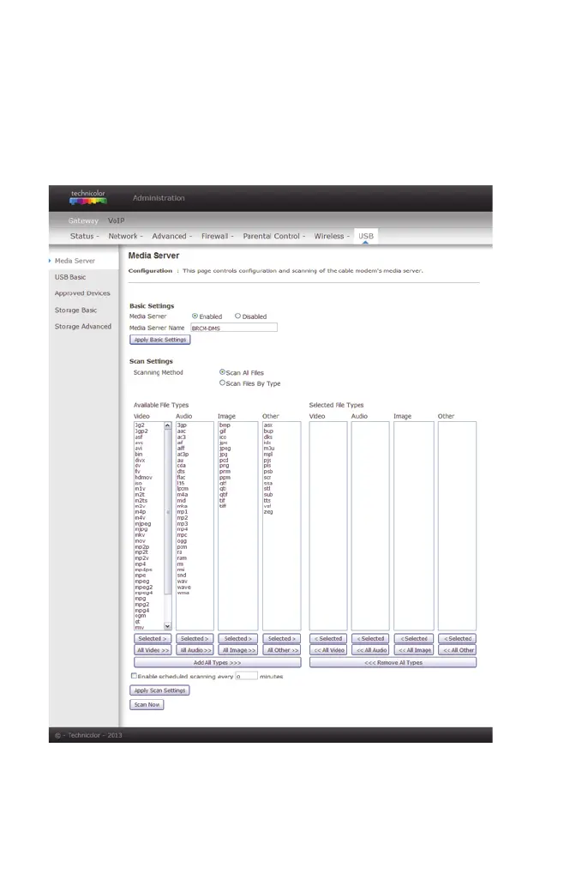The height and width of the screenshot is (880, 588).
Task: Click the All Audio >> button
Action: pos(195,650)
